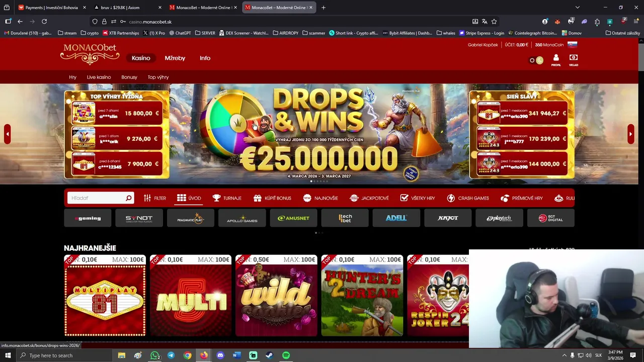Show next banner with right arrow
The image size is (644, 362).
pos(630,134)
